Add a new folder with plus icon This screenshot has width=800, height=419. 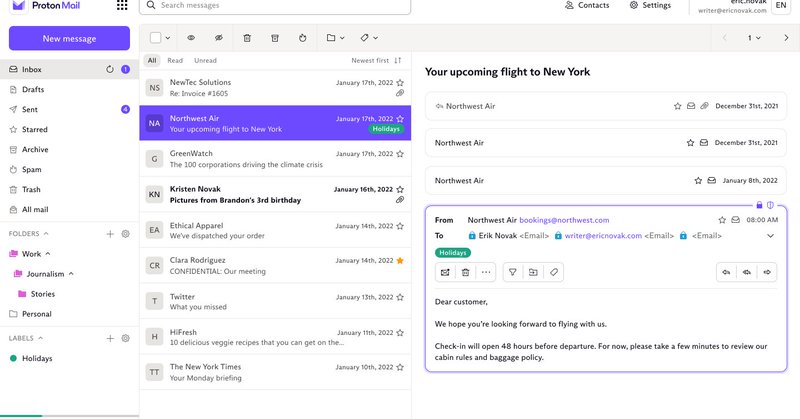tap(110, 234)
